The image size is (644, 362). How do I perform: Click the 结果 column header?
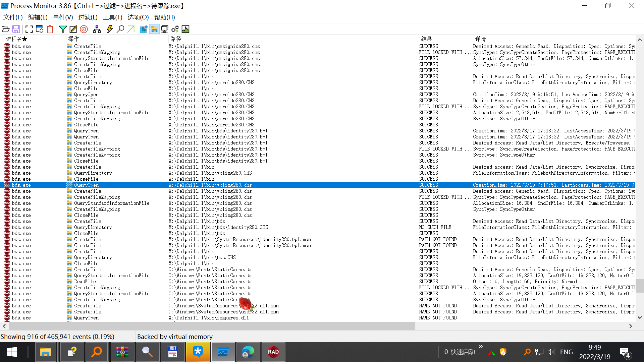[x=426, y=39]
